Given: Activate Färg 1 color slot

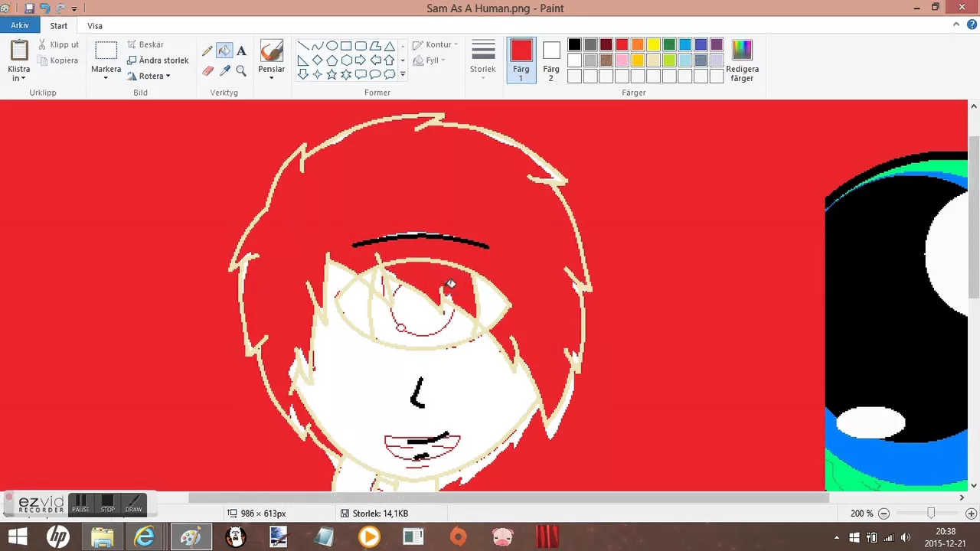Looking at the screenshot, I should [521, 60].
